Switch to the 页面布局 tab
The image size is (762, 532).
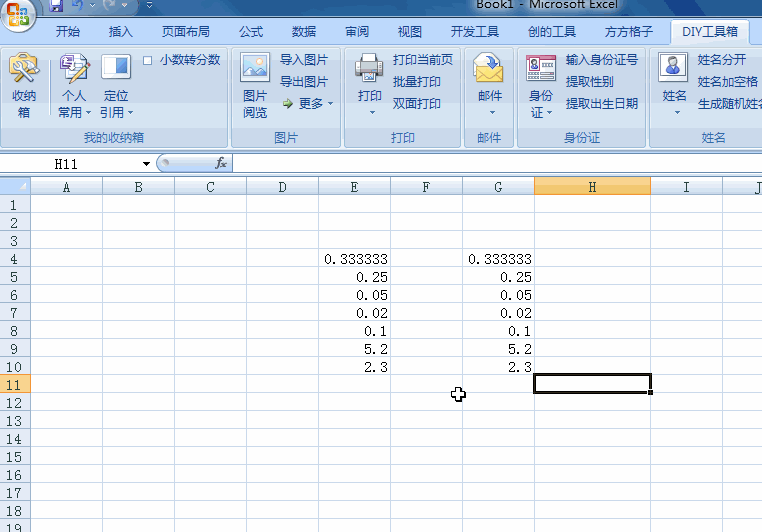[186, 32]
